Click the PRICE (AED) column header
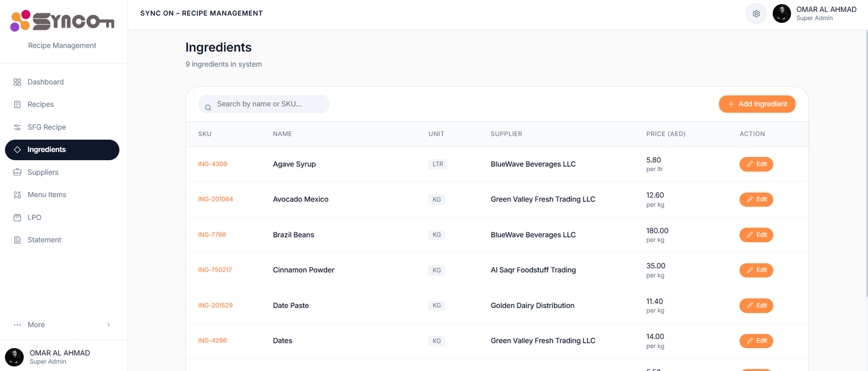Viewport: 868px width, 371px height. (666, 134)
